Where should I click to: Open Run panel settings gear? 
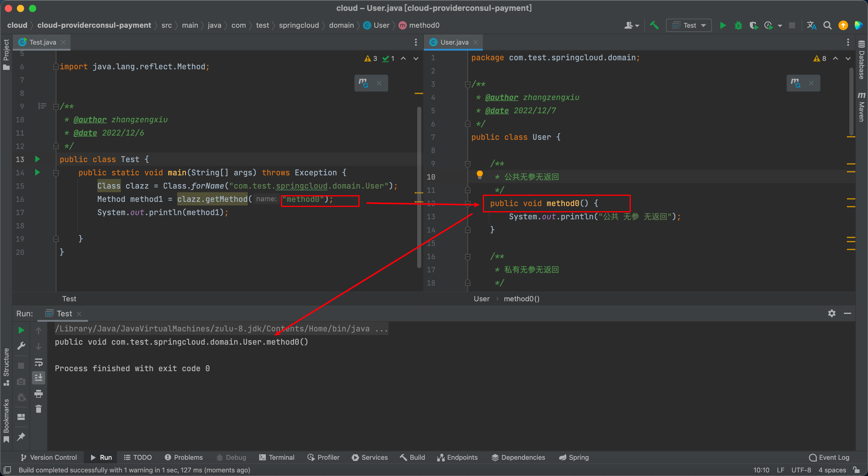(x=831, y=313)
